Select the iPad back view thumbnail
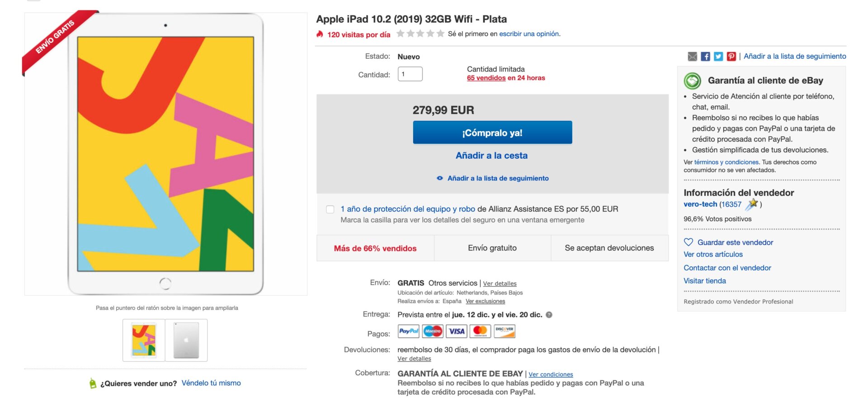868x412 pixels. tap(186, 340)
